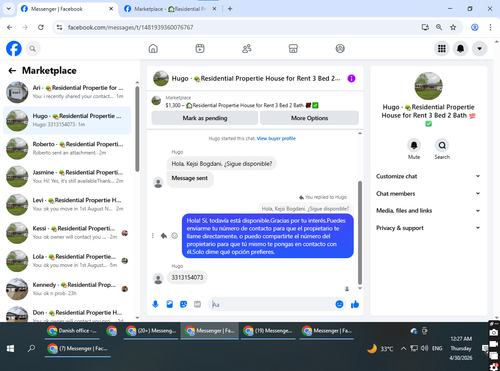
Task: Open the GIF picker icon
Action: [198, 304]
